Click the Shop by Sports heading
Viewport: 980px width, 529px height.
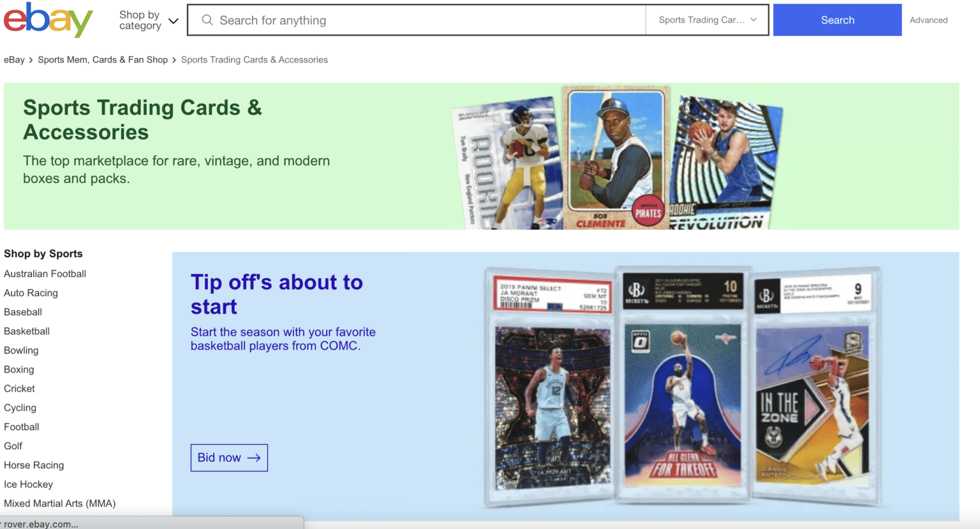[x=43, y=254]
